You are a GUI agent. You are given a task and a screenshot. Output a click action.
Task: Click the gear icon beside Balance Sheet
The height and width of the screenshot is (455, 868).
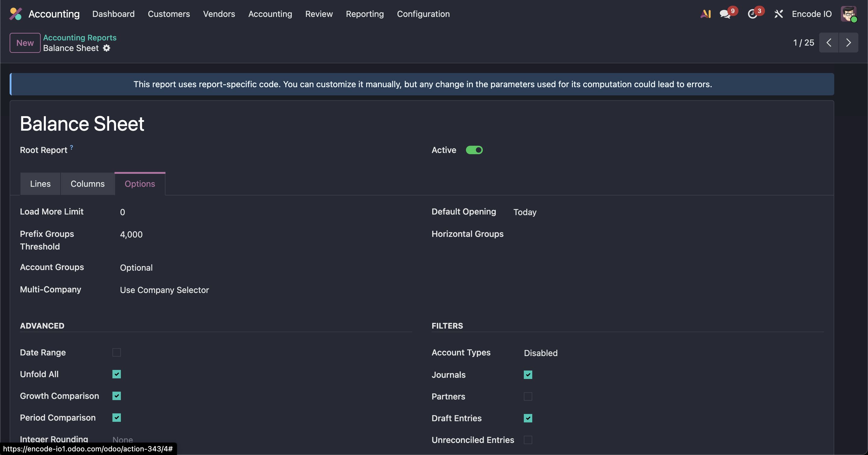tap(106, 48)
